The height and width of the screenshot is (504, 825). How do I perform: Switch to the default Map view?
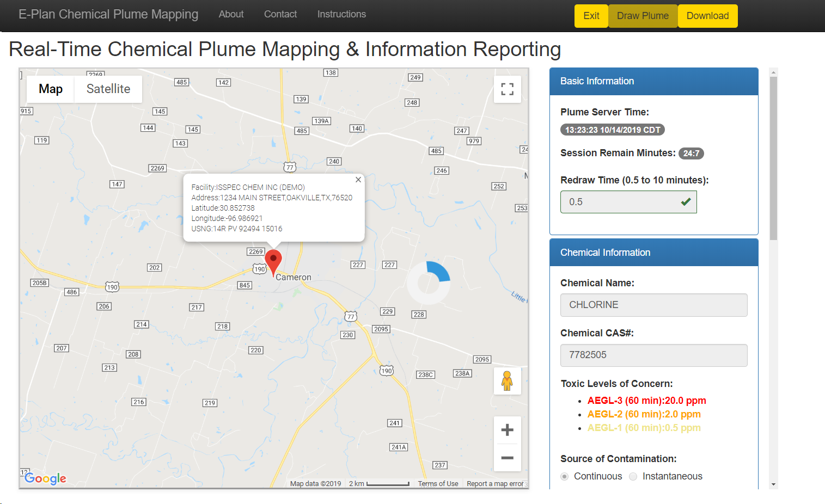point(51,89)
